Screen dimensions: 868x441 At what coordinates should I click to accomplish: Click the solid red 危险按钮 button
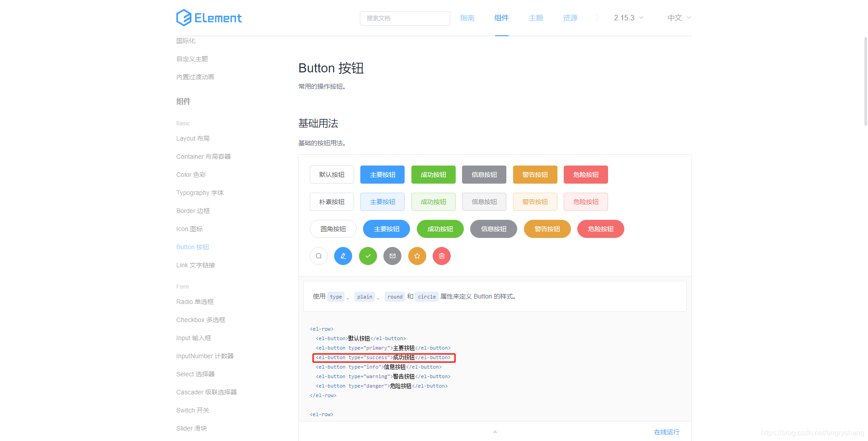(586, 175)
